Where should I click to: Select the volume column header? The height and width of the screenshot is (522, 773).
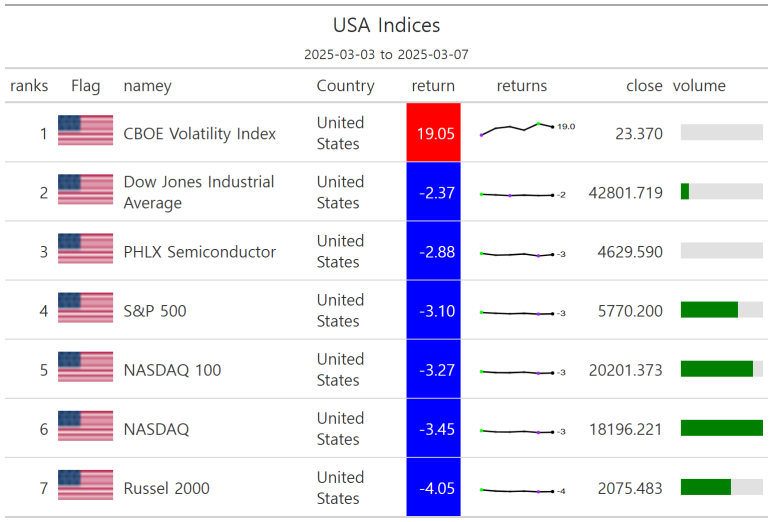point(699,86)
